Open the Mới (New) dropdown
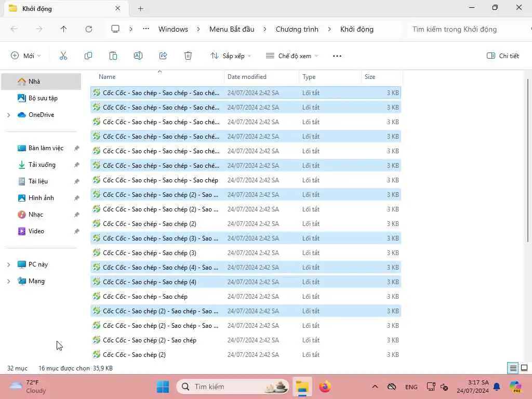 coord(26,56)
